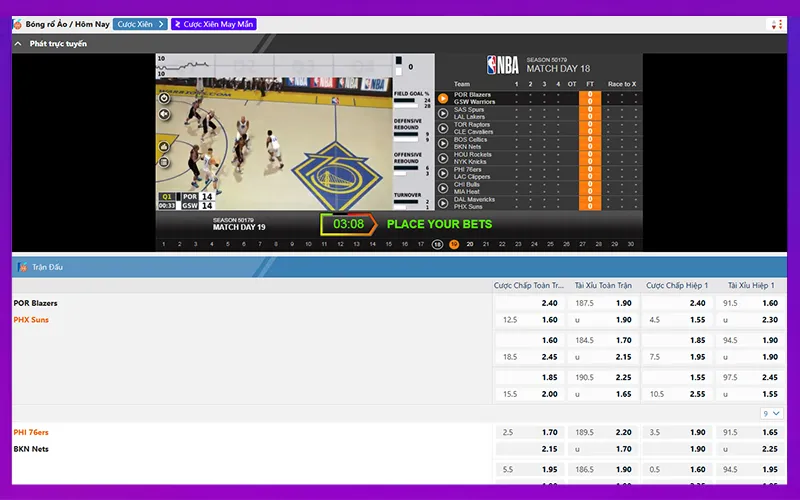Play the TOR Raptors vs CLE Cavaliers match
This screenshot has width=800, height=500.
(x=443, y=128)
